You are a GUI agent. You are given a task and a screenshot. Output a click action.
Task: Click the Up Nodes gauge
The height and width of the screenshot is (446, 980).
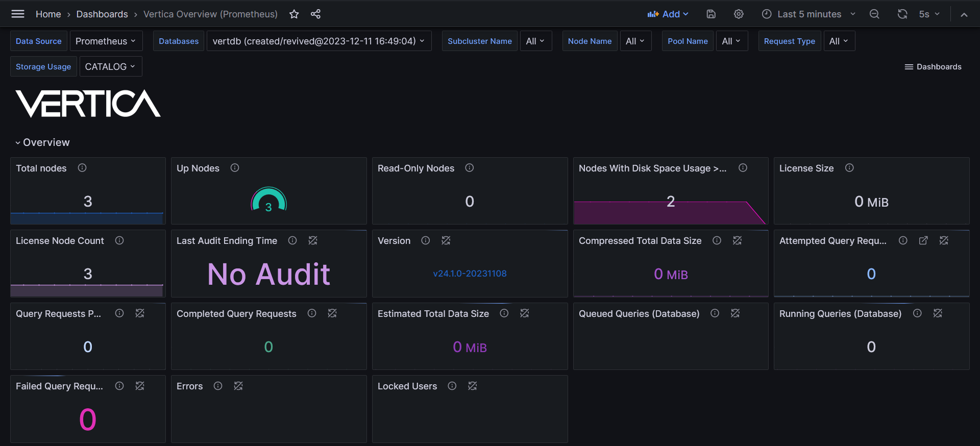click(268, 200)
